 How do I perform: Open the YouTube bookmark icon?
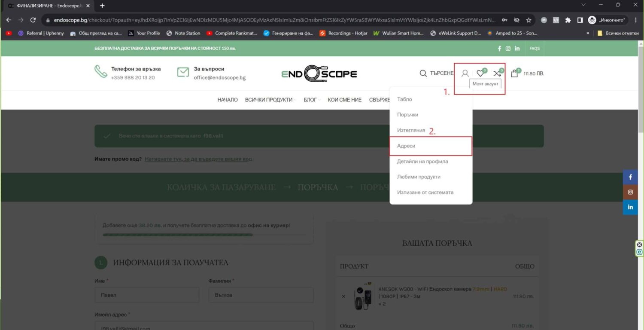tap(9, 33)
